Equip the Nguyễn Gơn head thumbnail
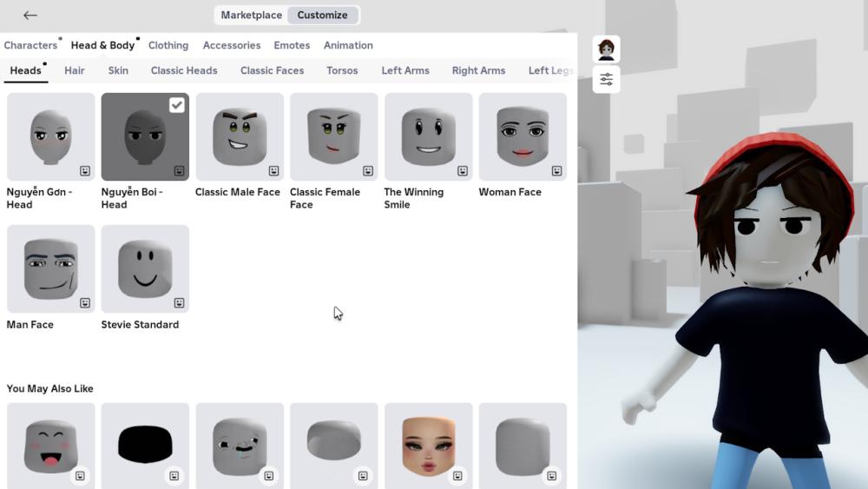Viewport: 868px width, 489px height. coord(51,136)
